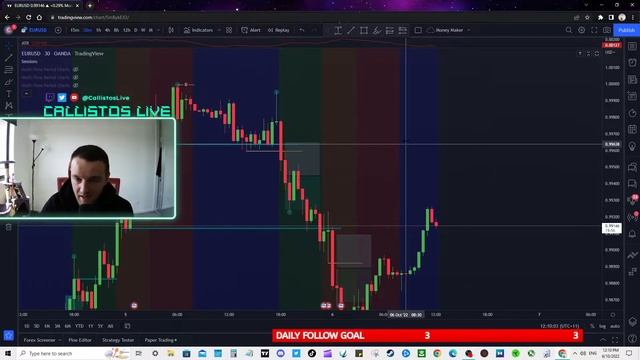Click the trash remove drawings icon
640x360 pixels.
9,227
